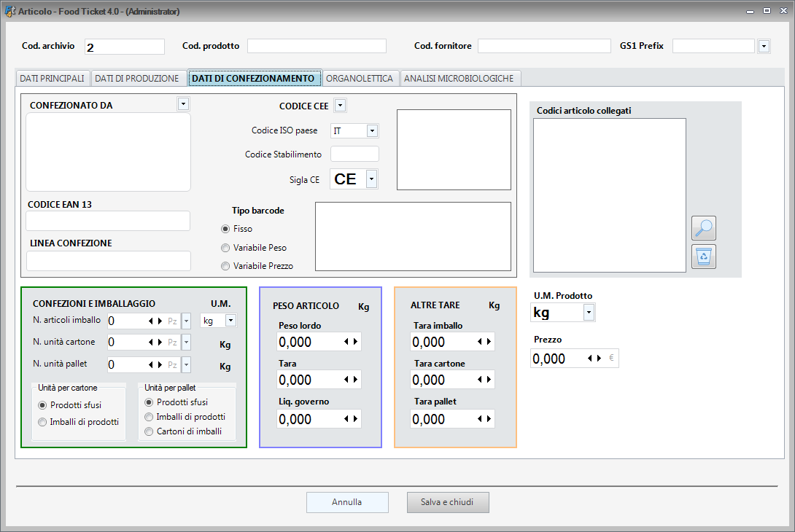
Task: Open the Codice ISO paese dropdown
Action: point(371,130)
